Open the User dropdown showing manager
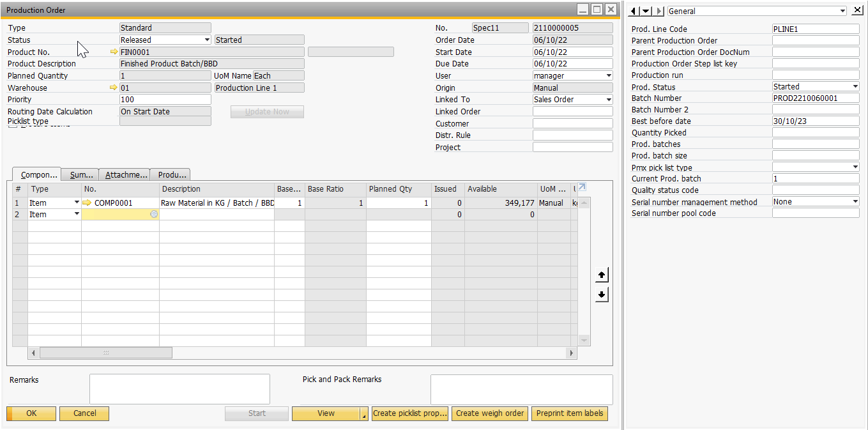This screenshot has height=430, width=868. [609, 75]
